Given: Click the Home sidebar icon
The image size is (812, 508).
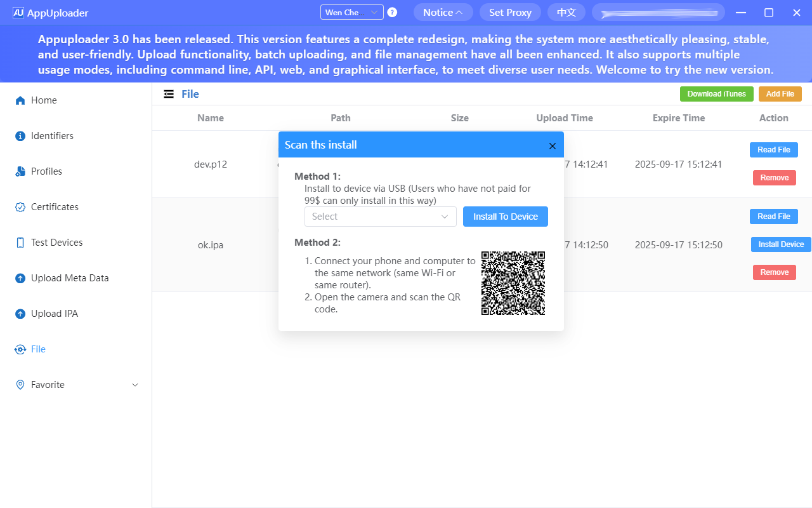Looking at the screenshot, I should 20,100.
